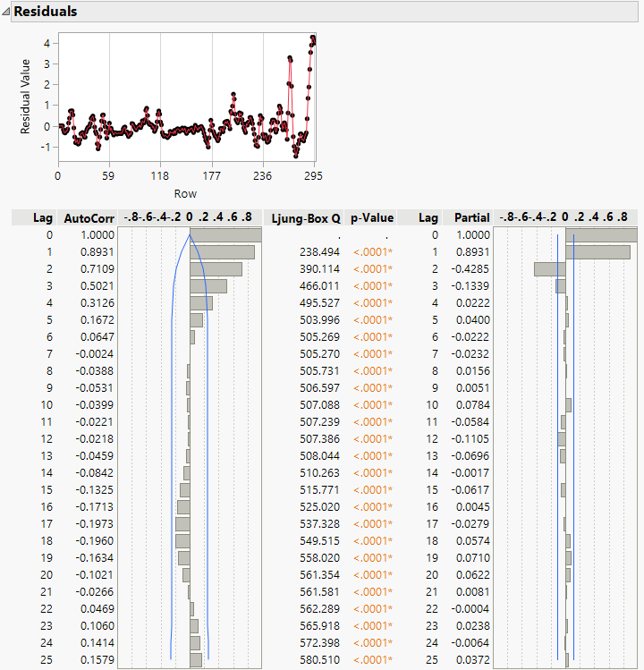Click the lag 1 autocorrelation bar
This screenshot has height=670, width=644.
click(x=222, y=252)
